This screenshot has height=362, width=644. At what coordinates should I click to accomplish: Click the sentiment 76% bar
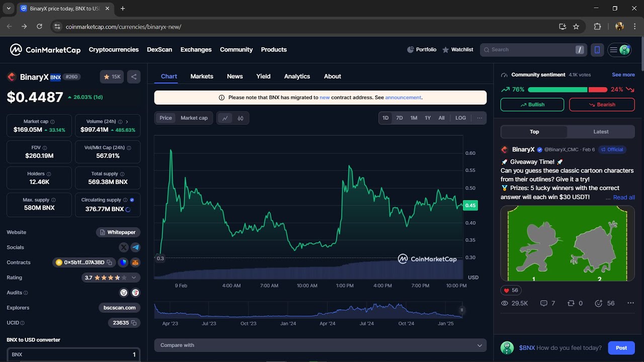(x=557, y=89)
